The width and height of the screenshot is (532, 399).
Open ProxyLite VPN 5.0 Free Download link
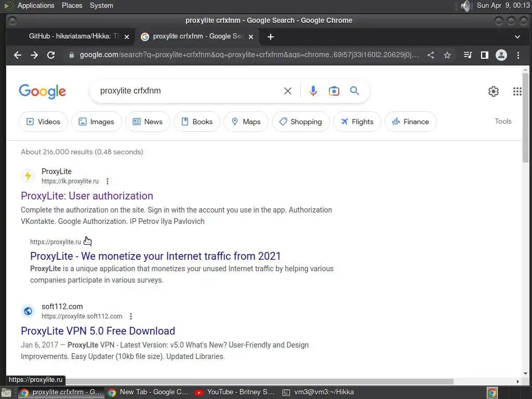[x=98, y=331]
